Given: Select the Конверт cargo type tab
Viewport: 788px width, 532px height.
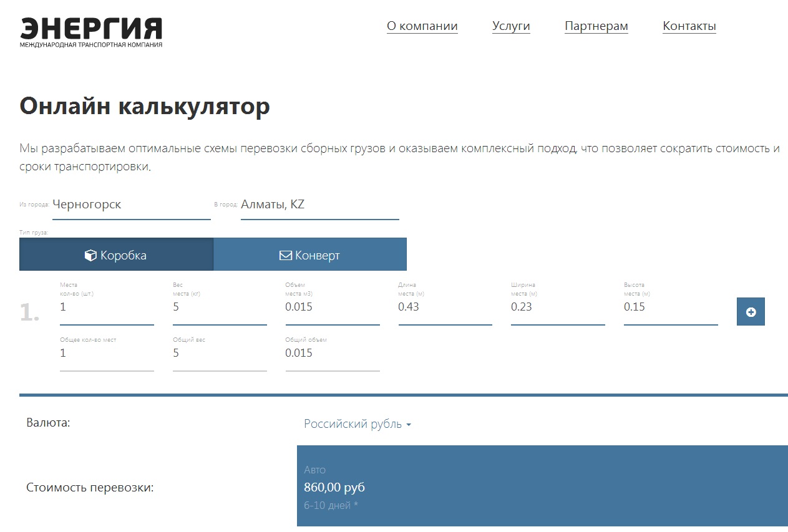Looking at the screenshot, I should click(310, 254).
